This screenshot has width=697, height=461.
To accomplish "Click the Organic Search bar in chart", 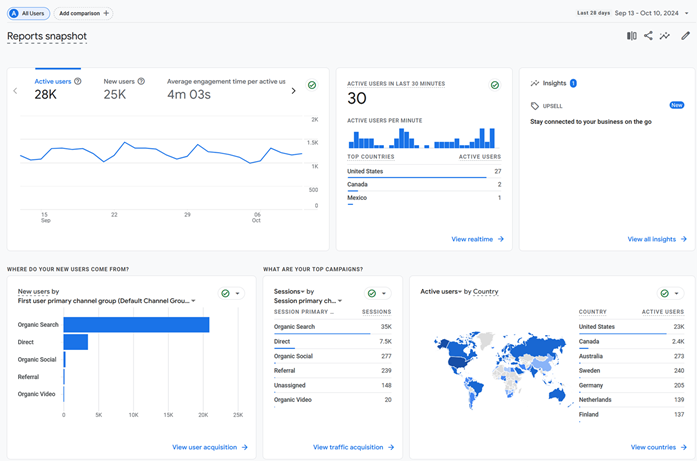I will tap(136, 324).
